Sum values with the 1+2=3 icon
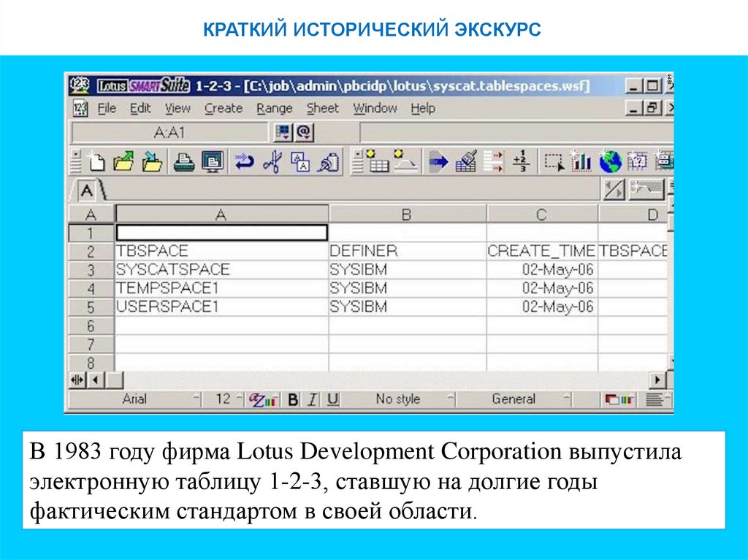This screenshot has width=748, height=560. [522, 161]
